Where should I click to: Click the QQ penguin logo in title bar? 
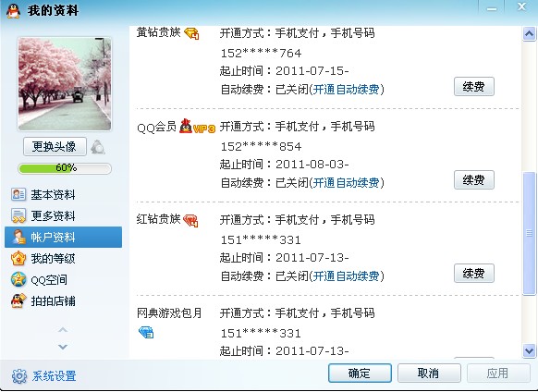pyautogui.click(x=13, y=11)
